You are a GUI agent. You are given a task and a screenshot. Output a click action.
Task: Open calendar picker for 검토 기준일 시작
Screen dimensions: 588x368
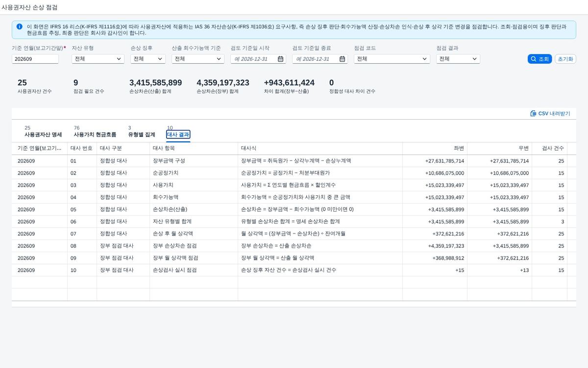point(280,59)
